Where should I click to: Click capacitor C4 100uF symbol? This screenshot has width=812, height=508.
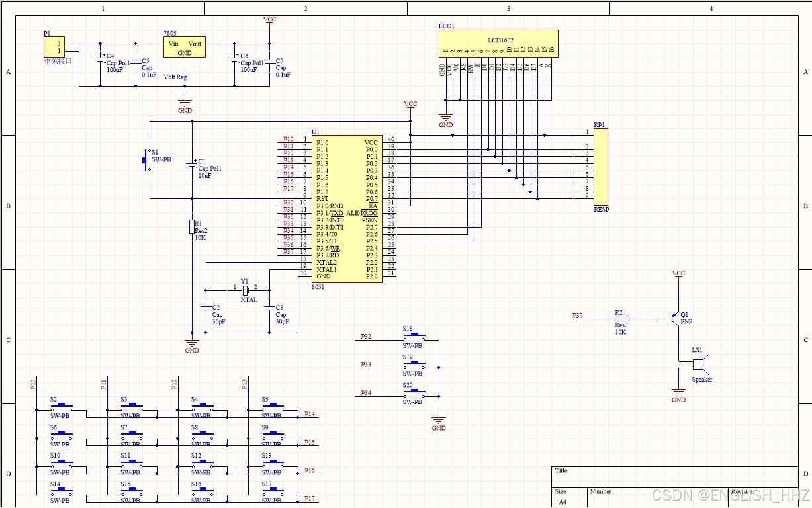[101, 61]
